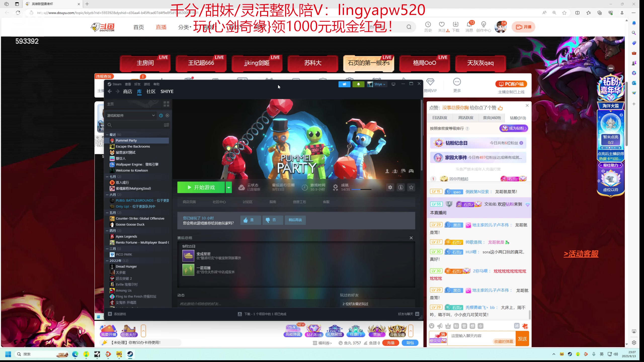Open Steam from Windows taskbar
Image resolution: width=644 pixels, height=362 pixels.
[x=130, y=354]
